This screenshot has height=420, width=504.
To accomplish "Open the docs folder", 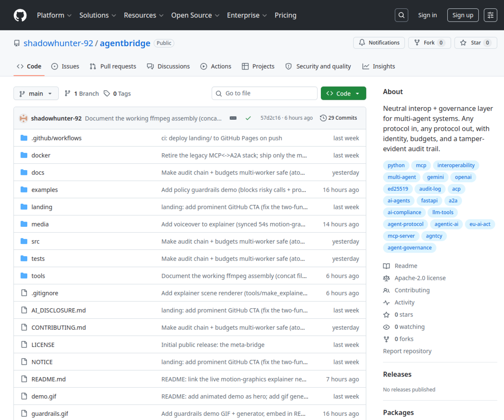I will [x=38, y=173].
